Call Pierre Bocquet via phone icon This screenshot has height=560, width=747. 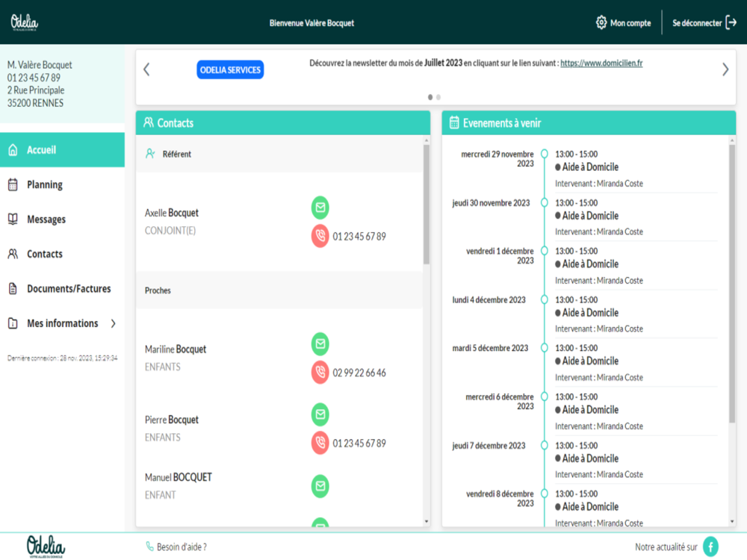click(320, 443)
